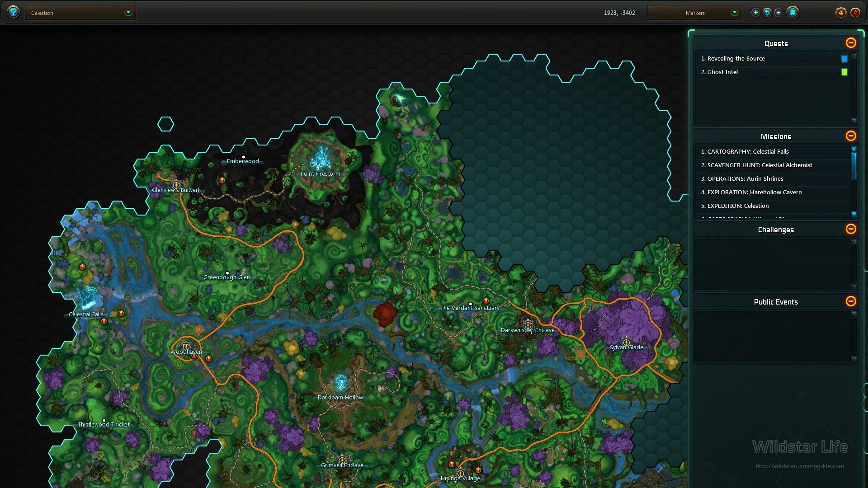The image size is (868, 488).
Task: Select mission EXPLORATION: Harehollow Cavern
Action: click(x=772, y=192)
